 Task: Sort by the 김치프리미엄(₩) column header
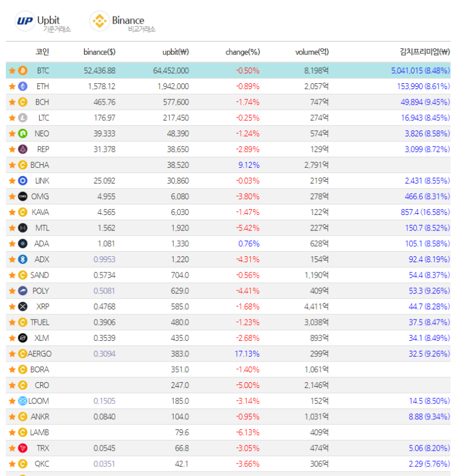click(425, 52)
